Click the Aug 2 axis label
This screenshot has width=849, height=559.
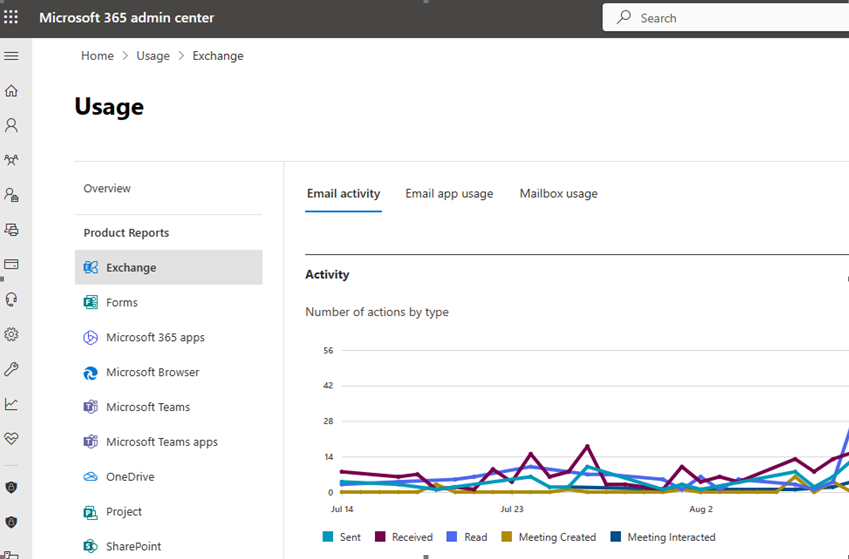(701, 509)
